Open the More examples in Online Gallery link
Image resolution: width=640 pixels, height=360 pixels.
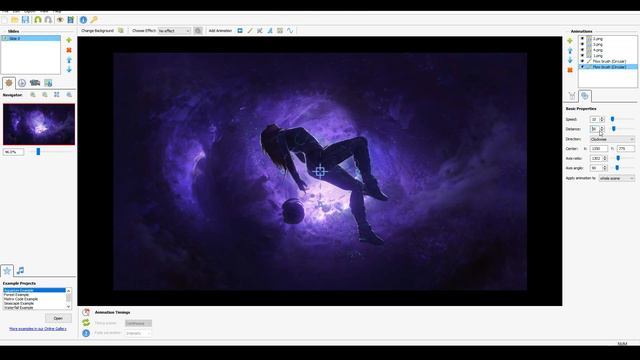38,329
